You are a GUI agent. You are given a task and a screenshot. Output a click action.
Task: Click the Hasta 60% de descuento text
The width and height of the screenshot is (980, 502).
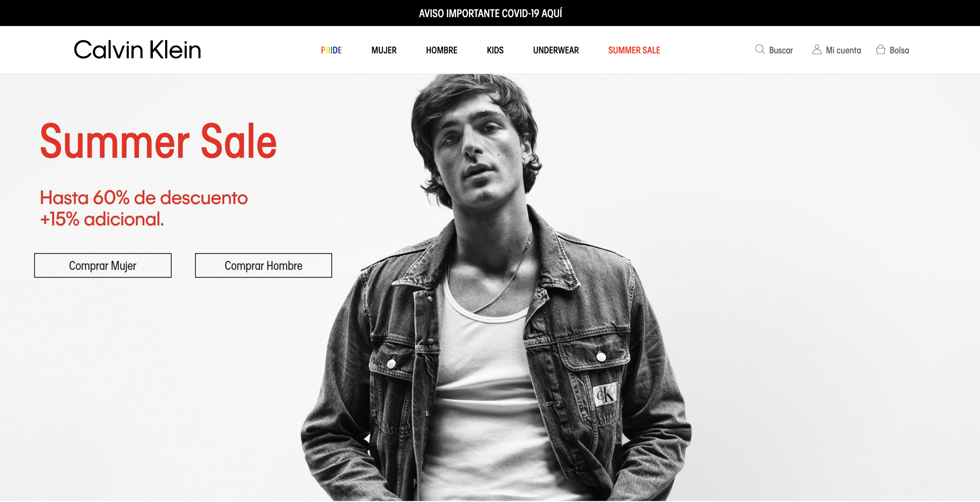click(x=144, y=198)
